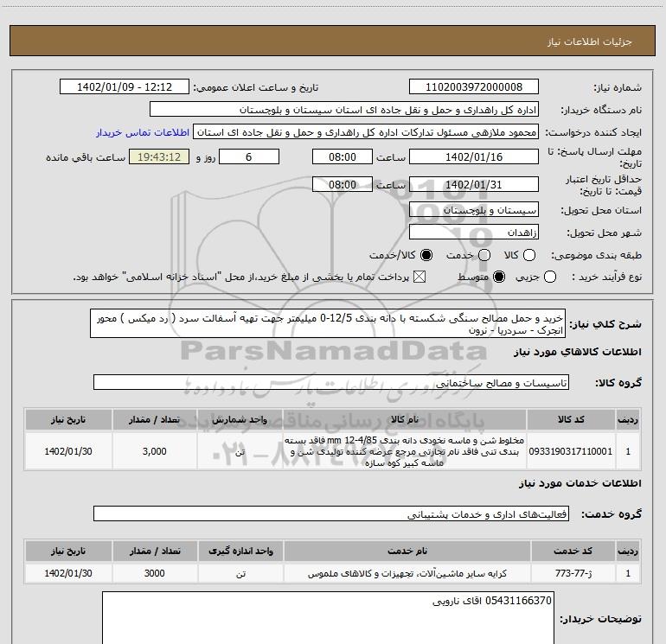Select the کالا/خدمت radio button
This screenshot has height=644, width=666.
point(426,255)
